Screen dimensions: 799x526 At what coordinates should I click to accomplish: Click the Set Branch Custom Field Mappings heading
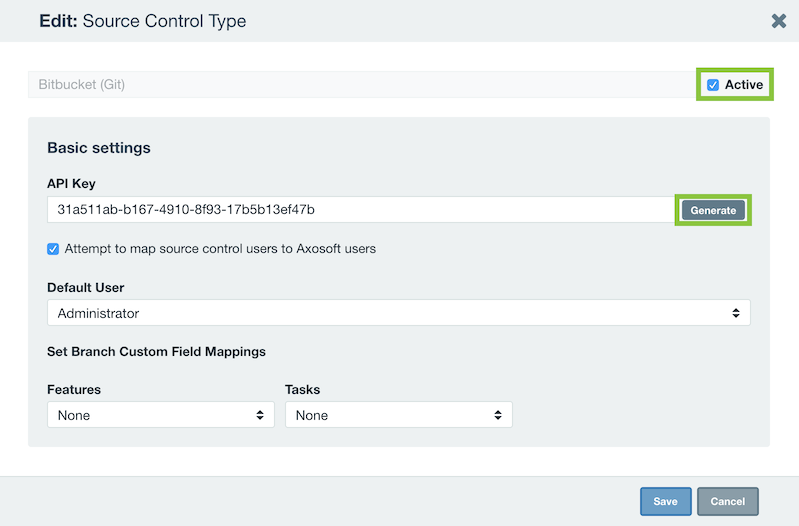pyautogui.click(x=156, y=352)
